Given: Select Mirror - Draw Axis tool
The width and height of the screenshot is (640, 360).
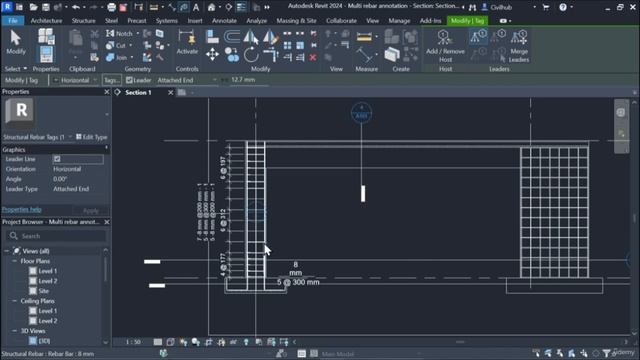Looking at the screenshot, I should point(271,38).
